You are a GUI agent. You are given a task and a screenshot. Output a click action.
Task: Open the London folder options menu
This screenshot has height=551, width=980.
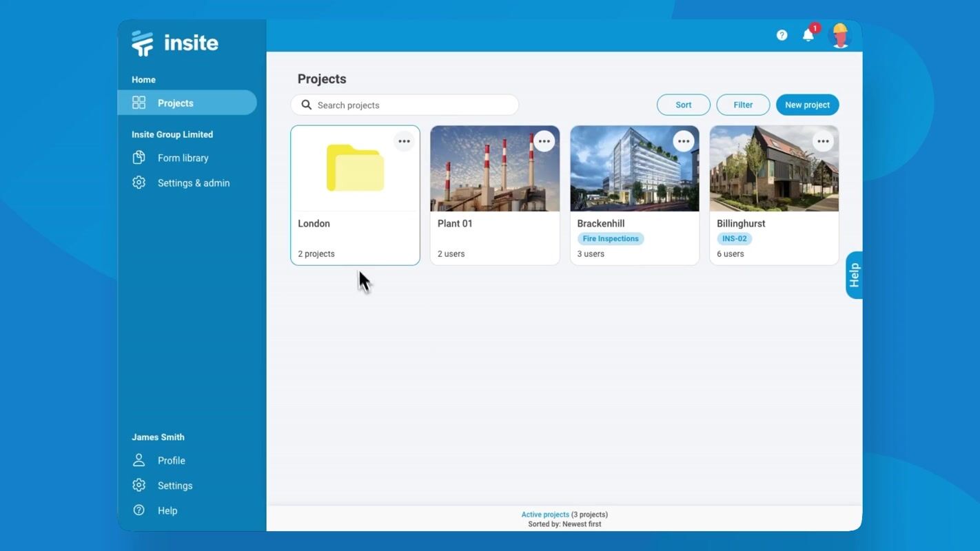(404, 141)
